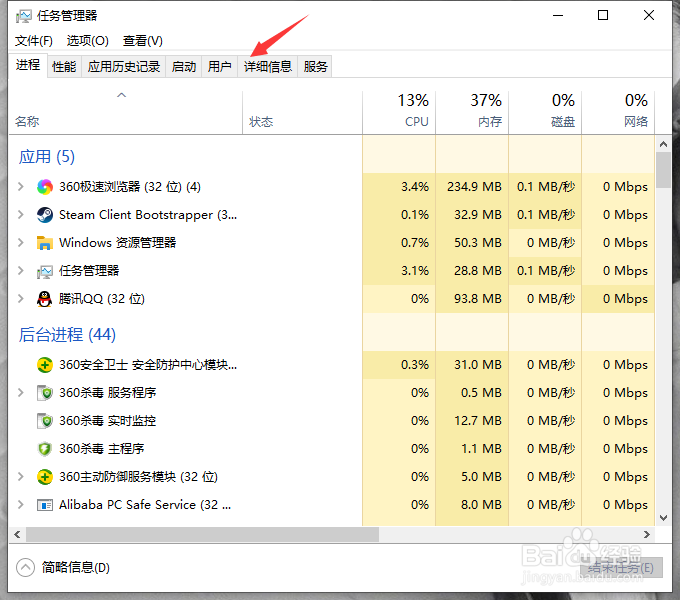Click the 3.1% CPU value

click(x=415, y=271)
